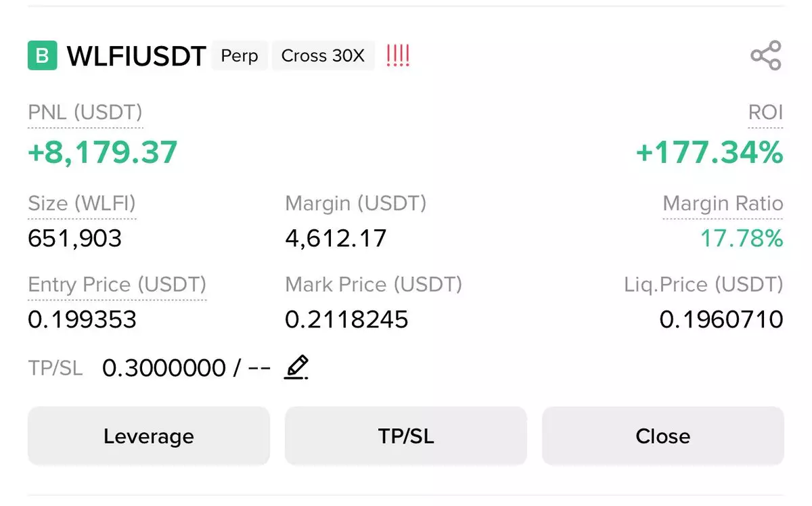This screenshot has height=506, width=812.
Task: Tap the green B buy badge
Action: [42, 55]
